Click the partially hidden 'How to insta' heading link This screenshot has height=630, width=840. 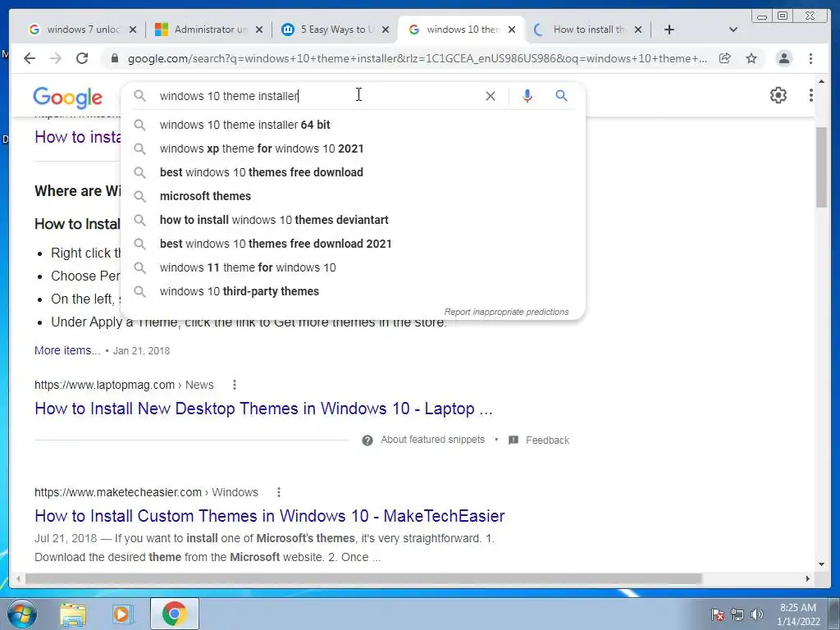(x=78, y=137)
